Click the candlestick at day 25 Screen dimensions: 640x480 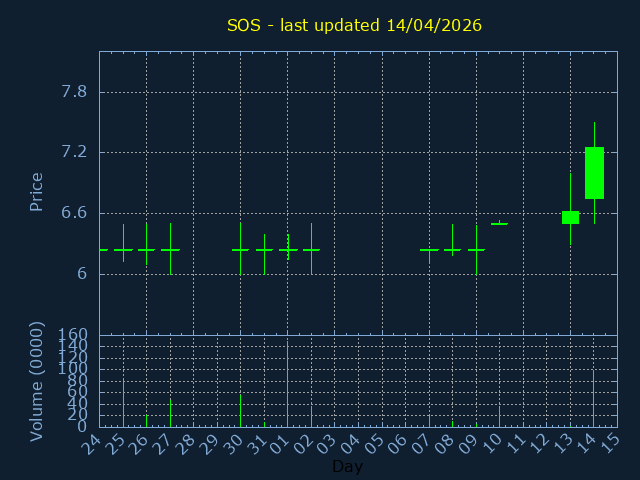pyautogui.click(x=123, y=249)
